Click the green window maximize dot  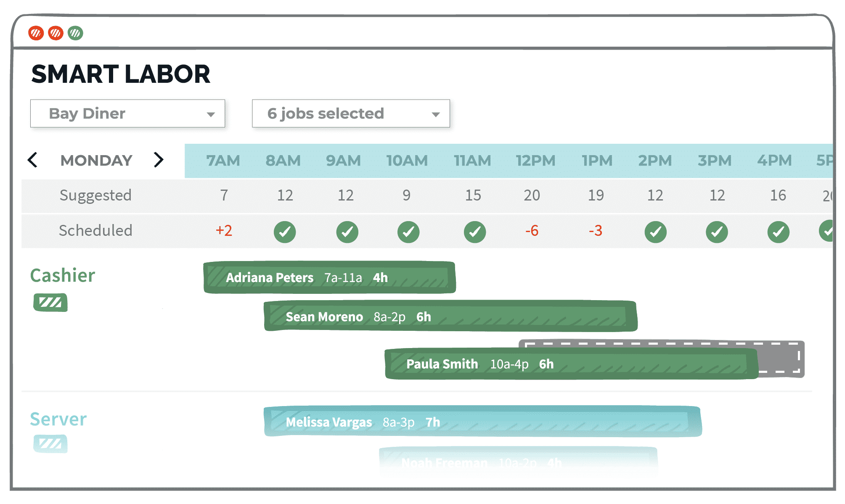tap(76, 33)
